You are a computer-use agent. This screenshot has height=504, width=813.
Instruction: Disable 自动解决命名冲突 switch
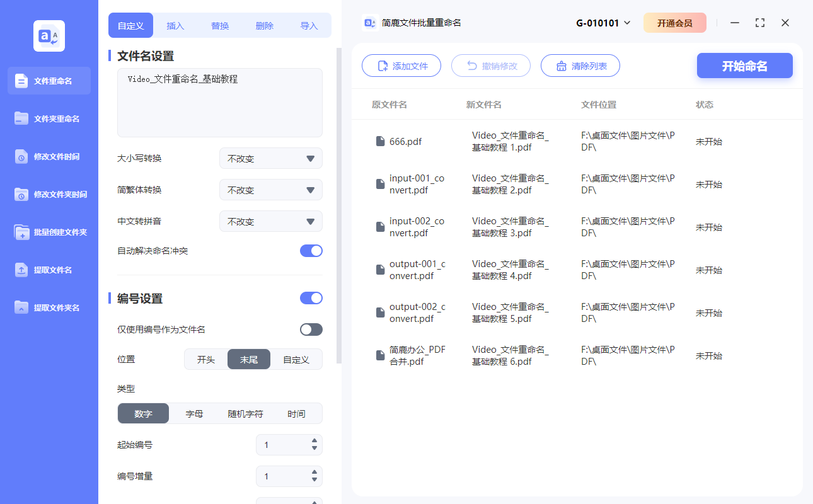pyautogui.click(x=311, y=250)
